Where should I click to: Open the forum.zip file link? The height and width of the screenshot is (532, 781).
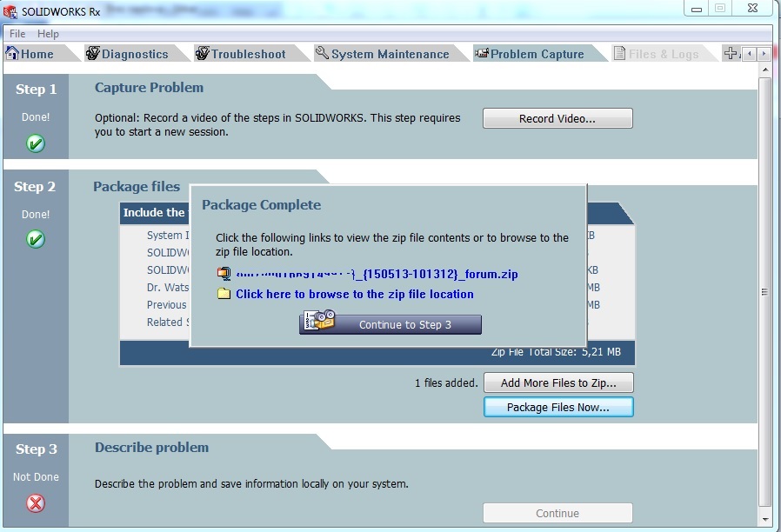pos(377,274)
